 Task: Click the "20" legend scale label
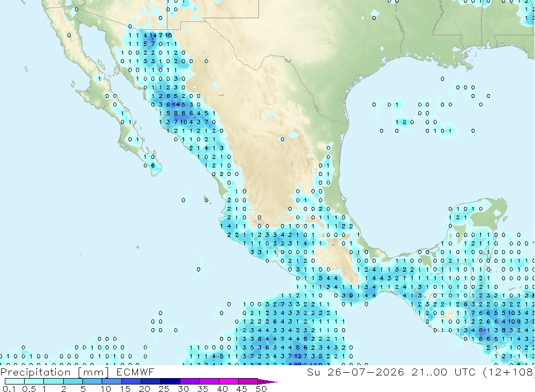tap(144, 389)
